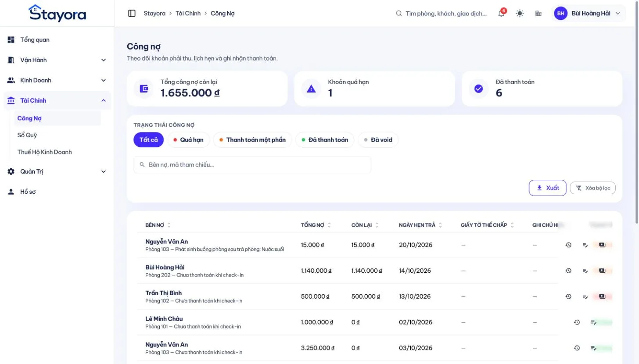Open Tổng quan in the sidebar
This screenshot has height=364, width=639.
57,40
